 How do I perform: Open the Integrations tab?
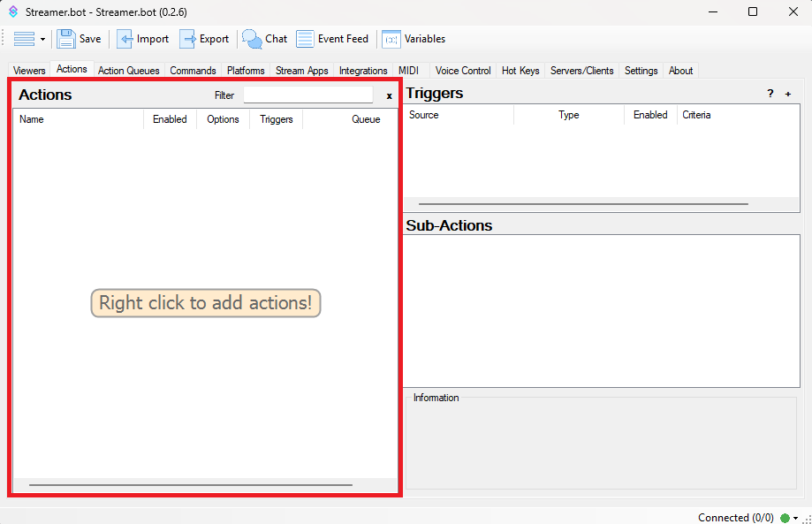[x=363, y=71]
